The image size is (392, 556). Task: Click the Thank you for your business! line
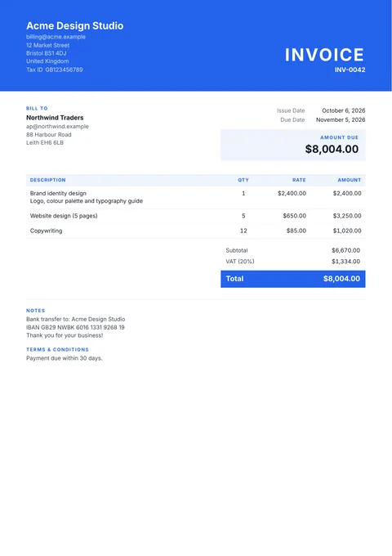65,335
